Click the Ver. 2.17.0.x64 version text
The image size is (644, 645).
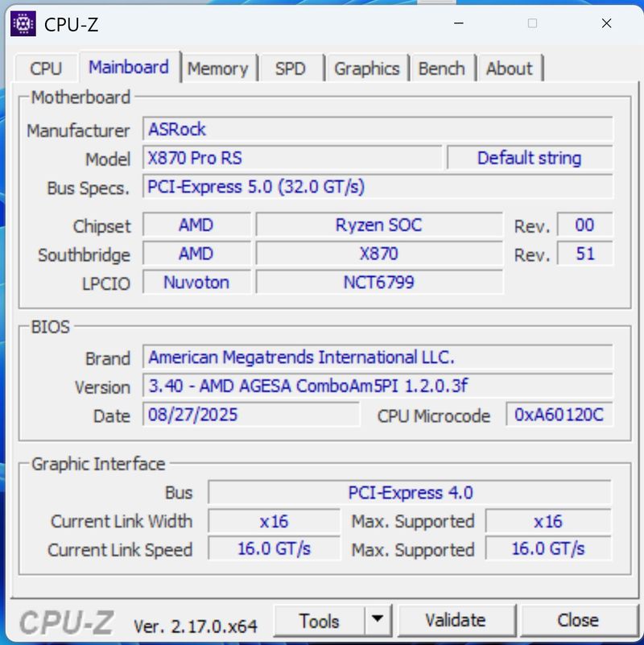pos(196,626)
